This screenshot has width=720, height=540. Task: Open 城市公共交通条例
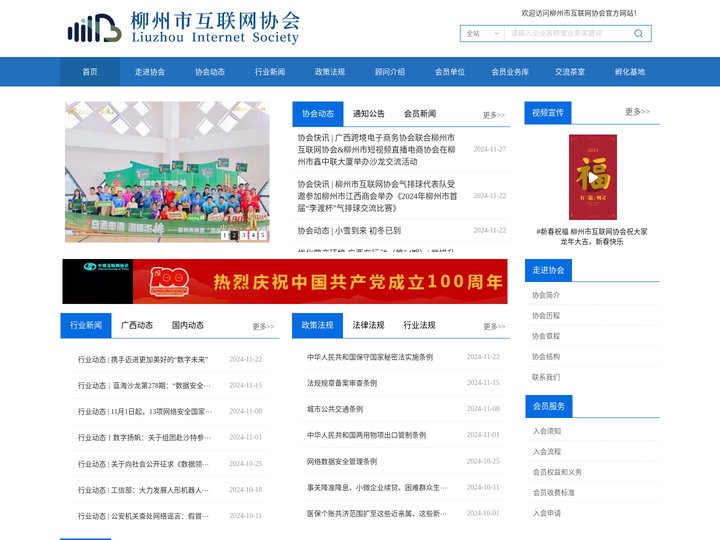[335, 409]
